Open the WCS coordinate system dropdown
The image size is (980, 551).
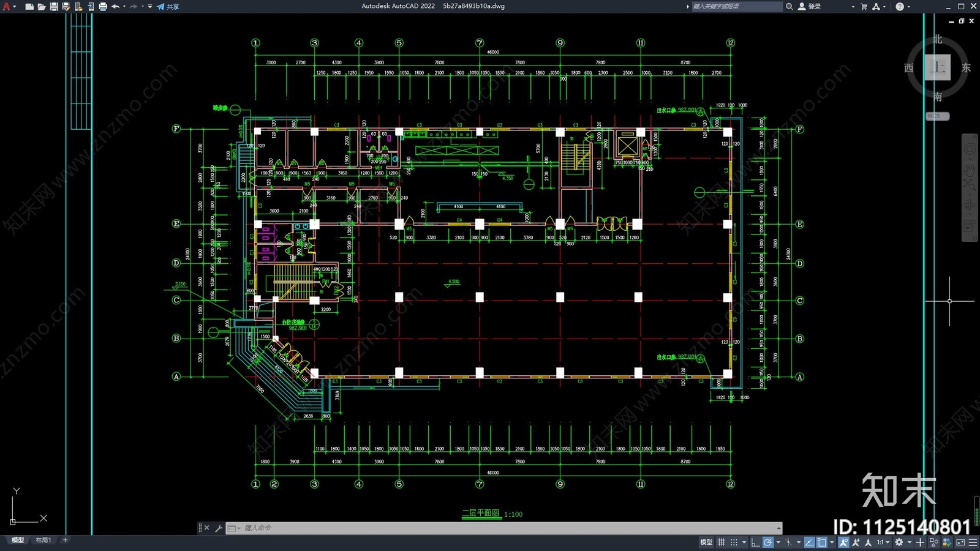point(937,116)
